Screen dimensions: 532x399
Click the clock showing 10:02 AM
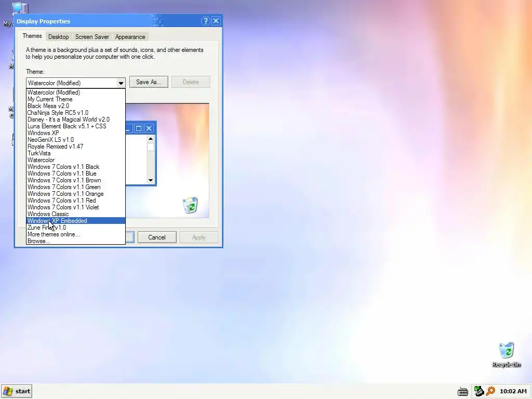pos(513,391)
